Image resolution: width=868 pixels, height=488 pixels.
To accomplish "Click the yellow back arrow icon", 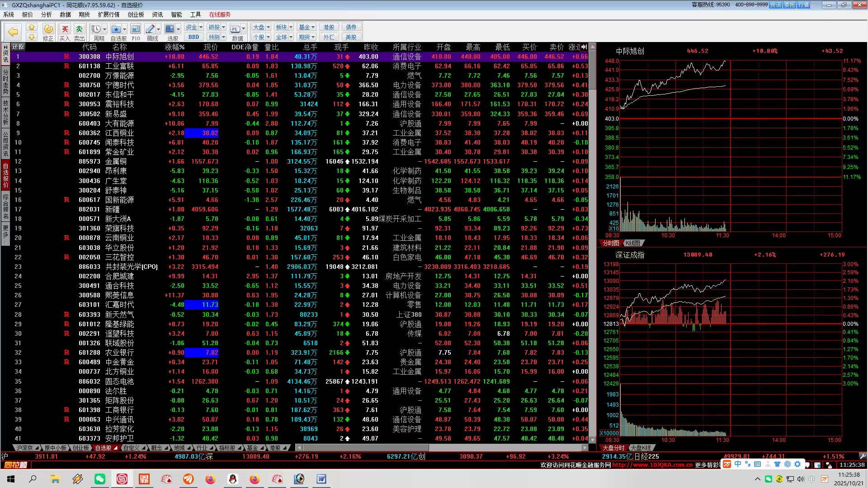I will tap(13, 32).
